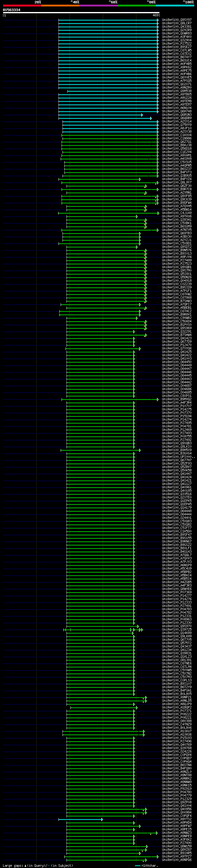Image resolution: width=197 pixels, height=868 pixels.
Task: Click the UniRef100_Q9M538 alignment bar
Action: 113,91
